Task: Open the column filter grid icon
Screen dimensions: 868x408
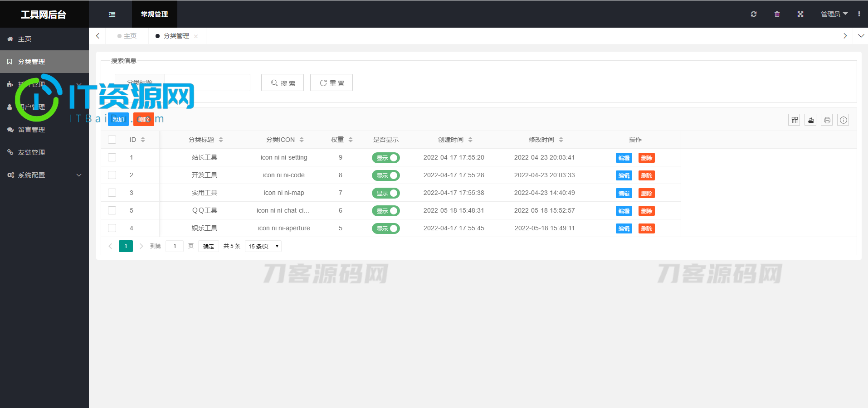Action: 794,120
